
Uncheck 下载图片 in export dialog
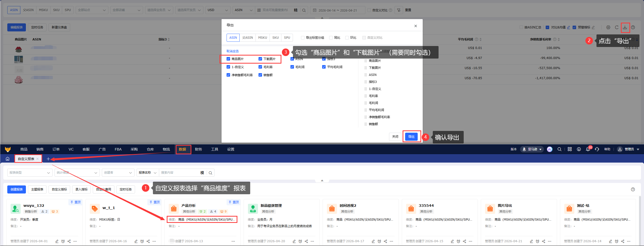[x=260, y=59]
